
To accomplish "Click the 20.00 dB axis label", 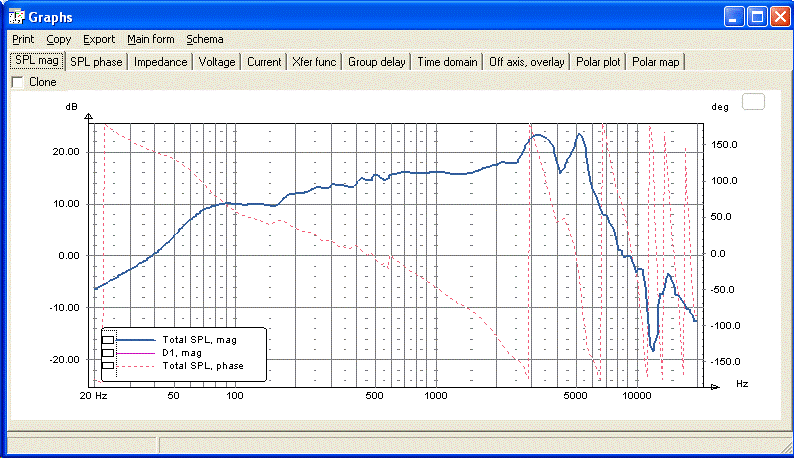I will (x=66, y=152).
